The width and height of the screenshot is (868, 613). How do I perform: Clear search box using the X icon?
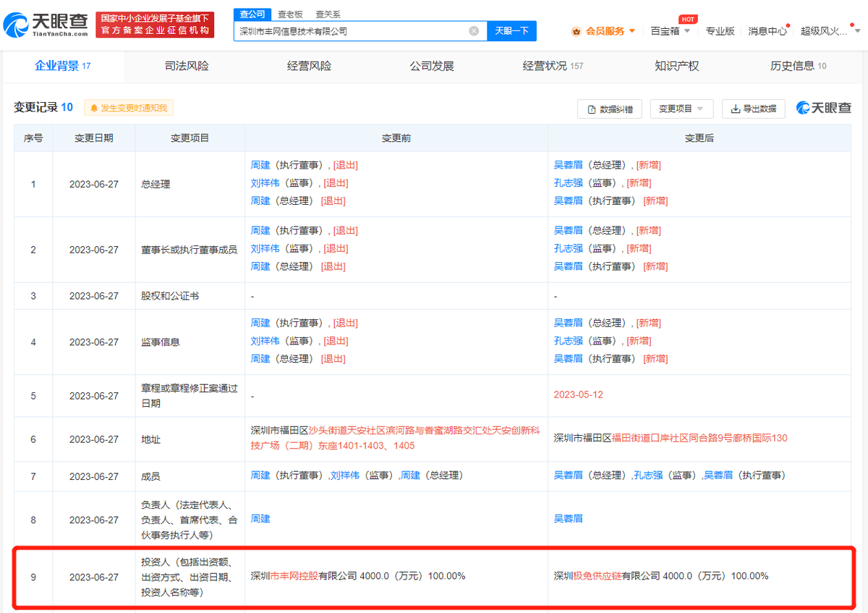475,30
